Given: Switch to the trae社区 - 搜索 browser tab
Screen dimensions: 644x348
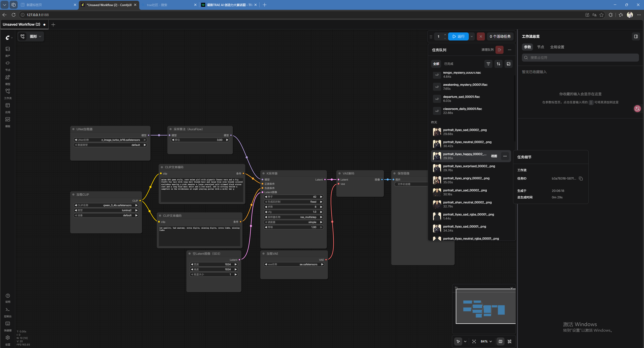Looking at the screenshot, I should point(169,5).
